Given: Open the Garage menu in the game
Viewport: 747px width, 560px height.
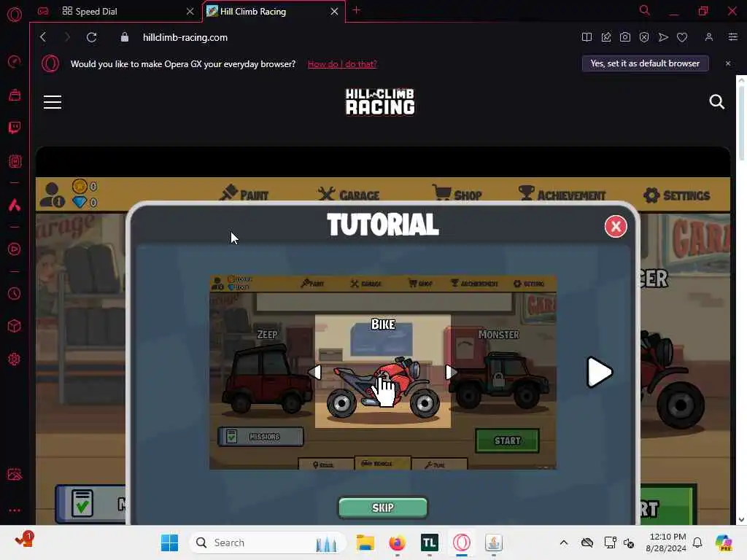Looking at the screenshot, I should pos(349,194).
